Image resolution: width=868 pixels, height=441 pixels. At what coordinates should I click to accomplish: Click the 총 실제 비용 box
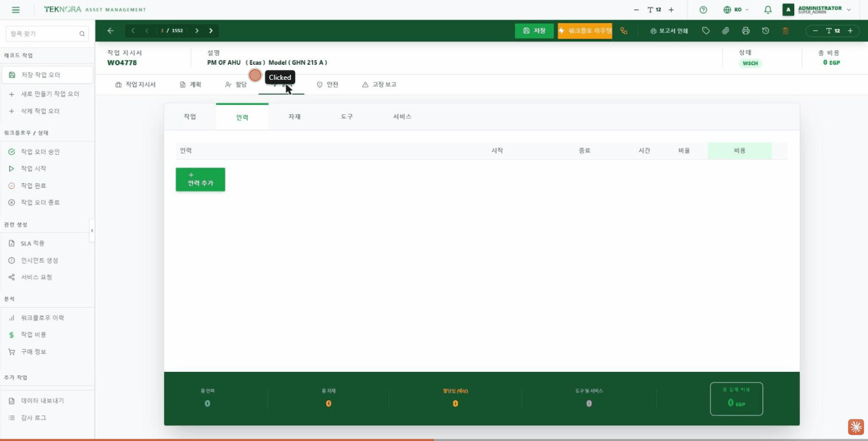(x=736, y=399)
